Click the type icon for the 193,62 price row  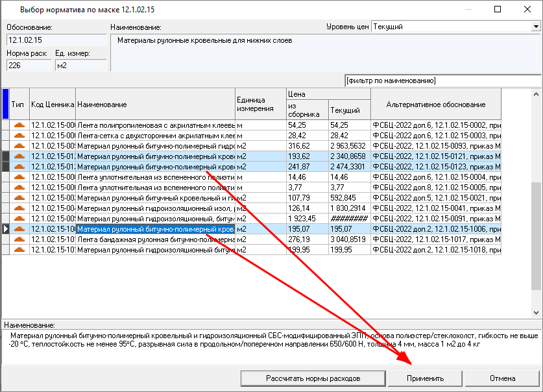(19, 156)
